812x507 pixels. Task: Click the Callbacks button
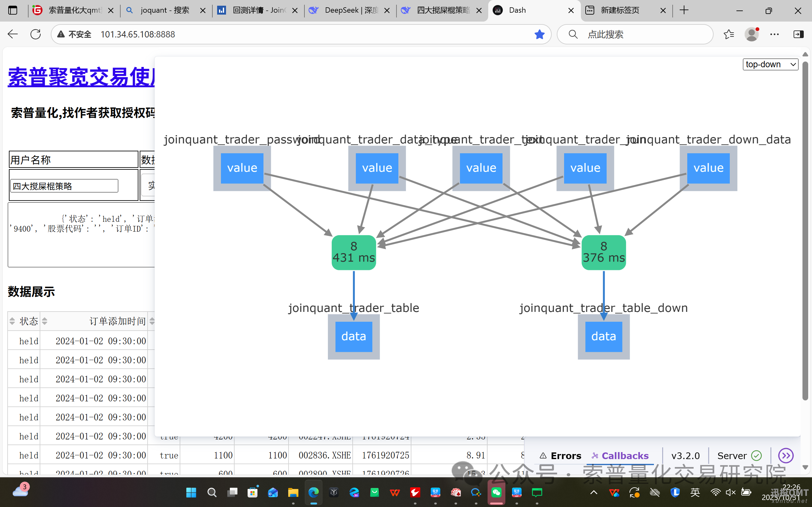tap(620, 455)
